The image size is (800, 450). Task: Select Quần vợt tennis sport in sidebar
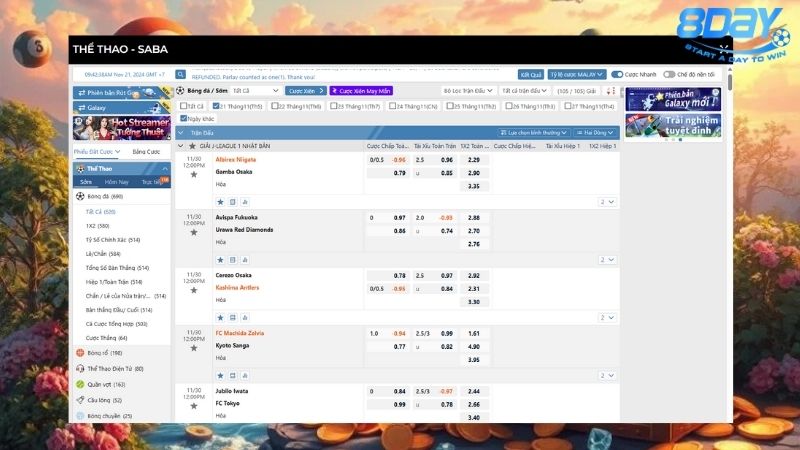click(106, 384)
